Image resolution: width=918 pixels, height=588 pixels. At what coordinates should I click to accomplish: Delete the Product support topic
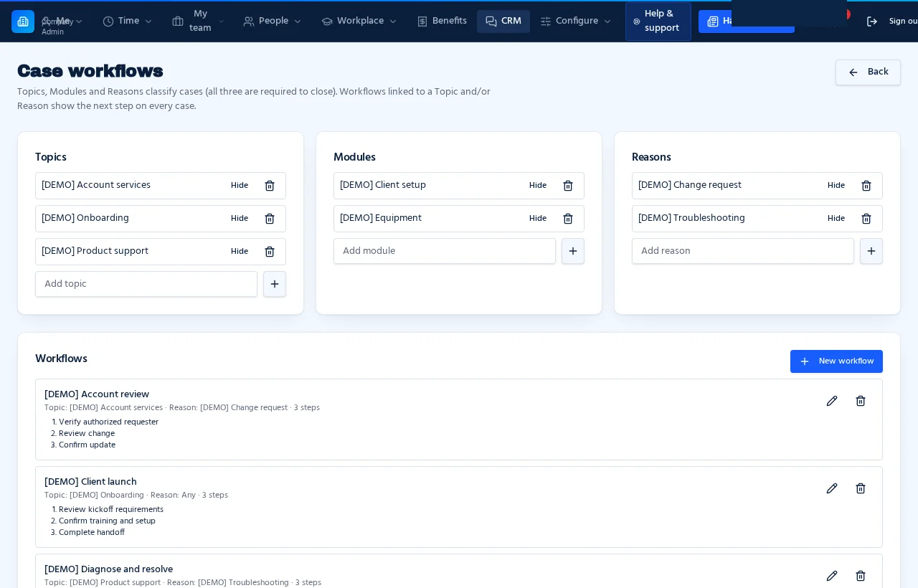270,252
